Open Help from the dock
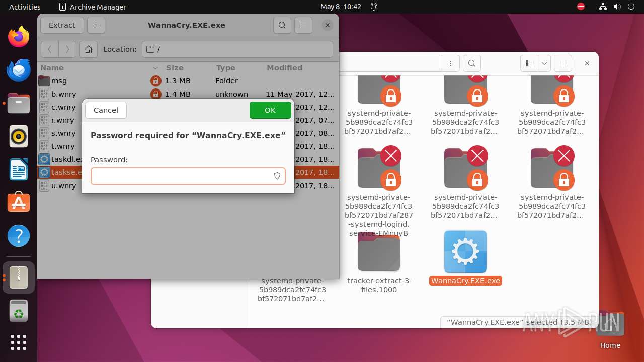The width and height of the screenshot is (644, 362). tap(19, 236)
